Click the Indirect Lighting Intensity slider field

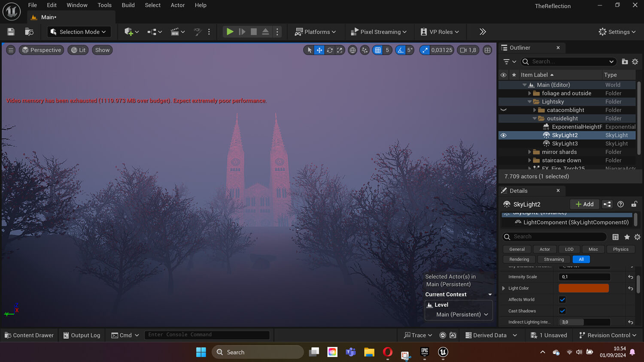(x=584, y=322)
